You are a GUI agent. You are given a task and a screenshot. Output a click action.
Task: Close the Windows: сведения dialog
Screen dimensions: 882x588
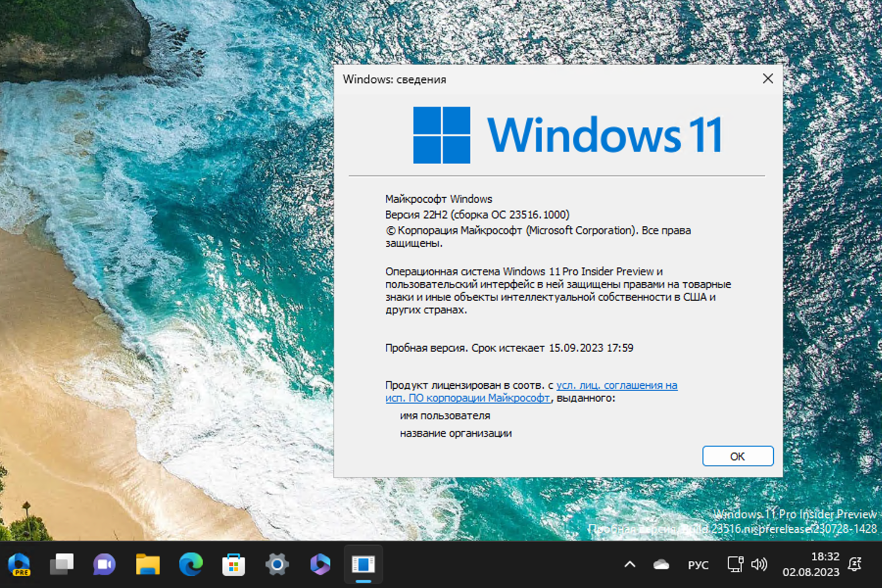tap(768, 78)
